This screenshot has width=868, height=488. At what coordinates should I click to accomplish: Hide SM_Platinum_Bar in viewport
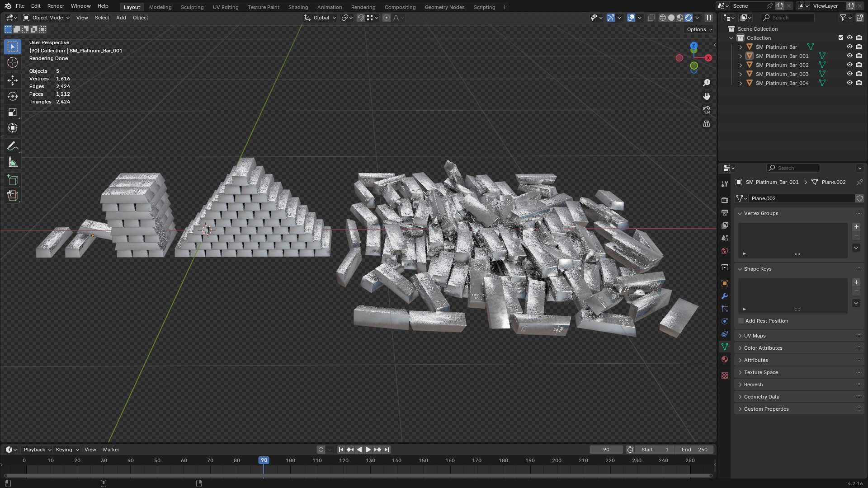[x=849, y=47]
